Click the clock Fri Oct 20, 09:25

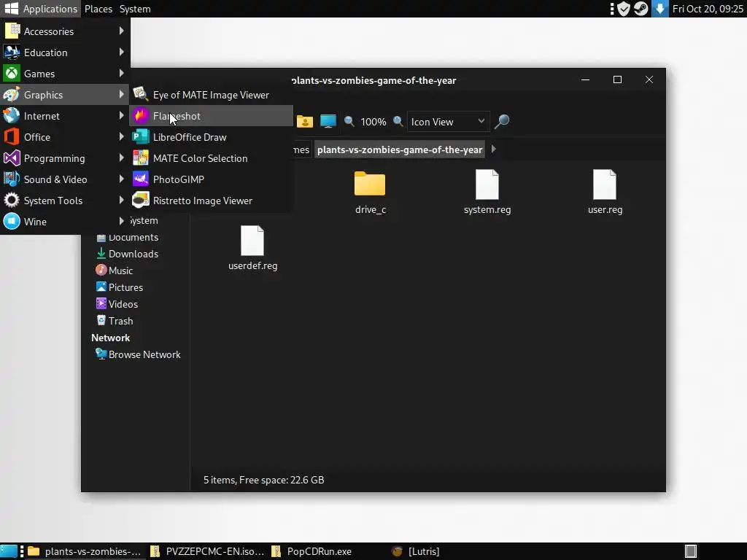[708, 9]
